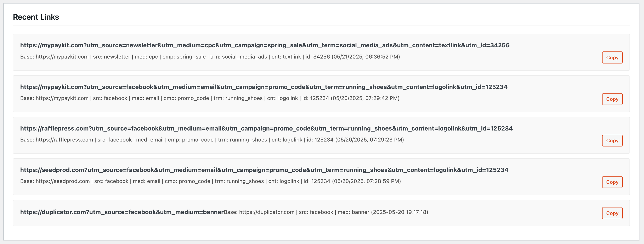Click details line with Base: https://duplicator.com

point(326,212)
